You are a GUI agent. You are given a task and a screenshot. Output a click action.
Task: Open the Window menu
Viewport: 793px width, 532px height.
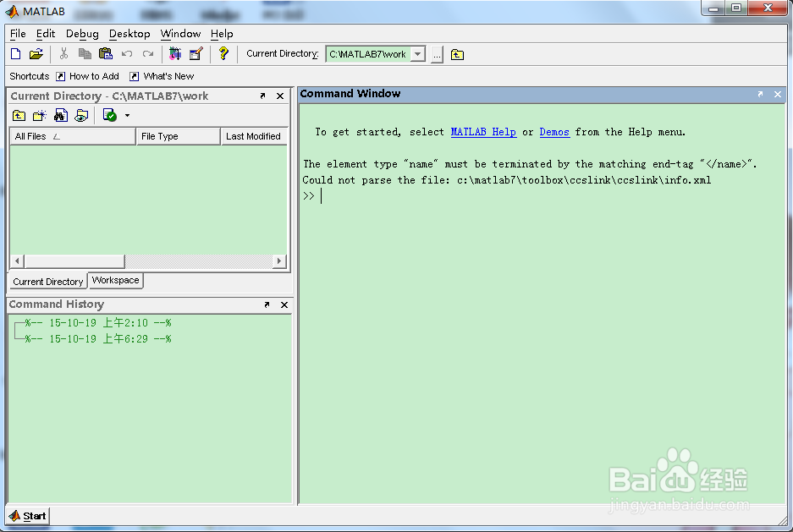tap(180, 34)
